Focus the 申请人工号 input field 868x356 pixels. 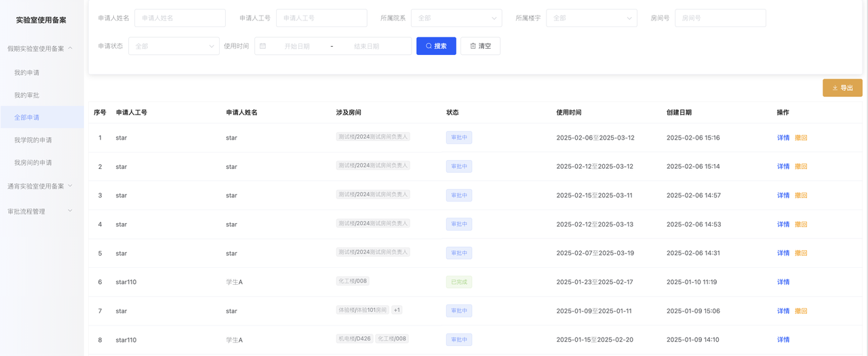point(321,18)
